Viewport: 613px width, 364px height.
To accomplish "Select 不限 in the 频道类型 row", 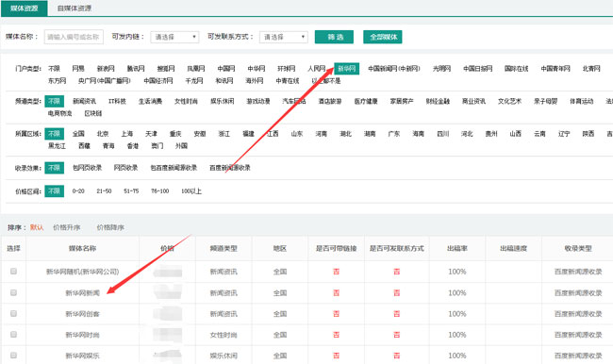I will pyautogui.click(x=54, y=101).
